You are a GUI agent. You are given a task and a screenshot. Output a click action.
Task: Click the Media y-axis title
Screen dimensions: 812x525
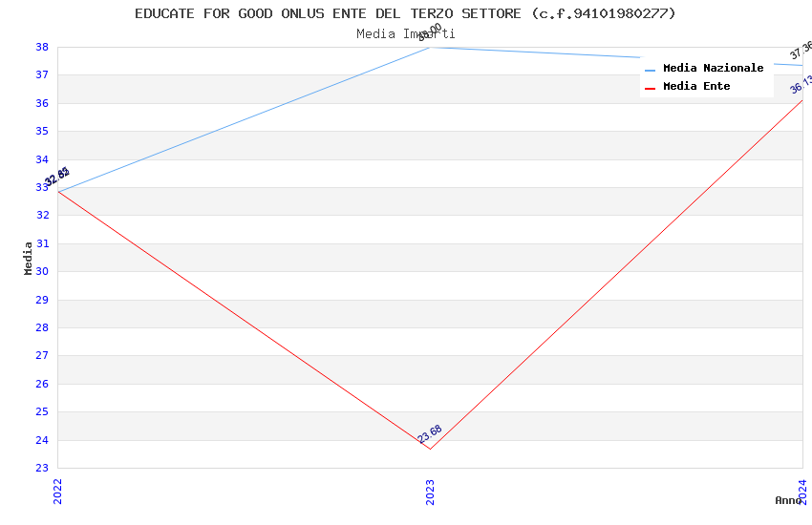[28, 258]
